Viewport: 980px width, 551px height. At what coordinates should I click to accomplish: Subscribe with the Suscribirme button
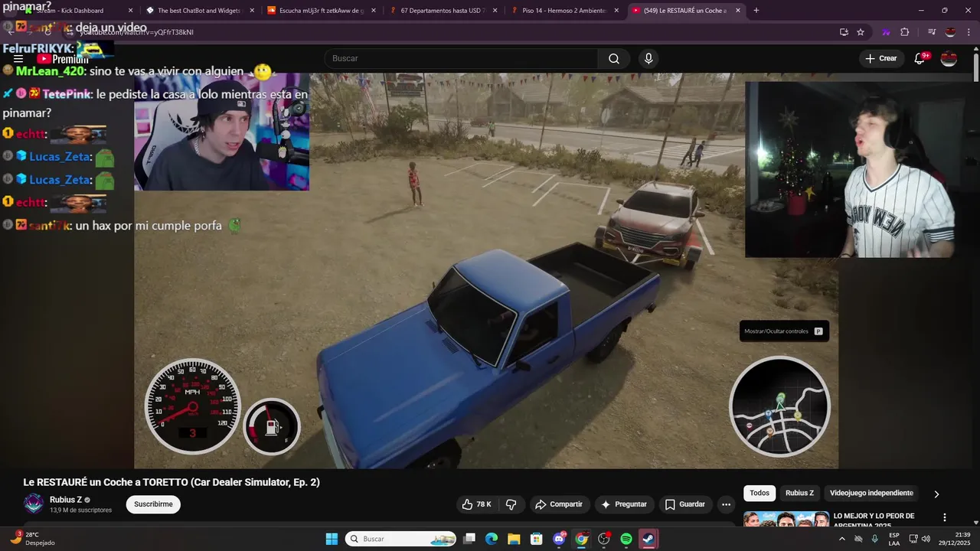click(x=153, y=504)
